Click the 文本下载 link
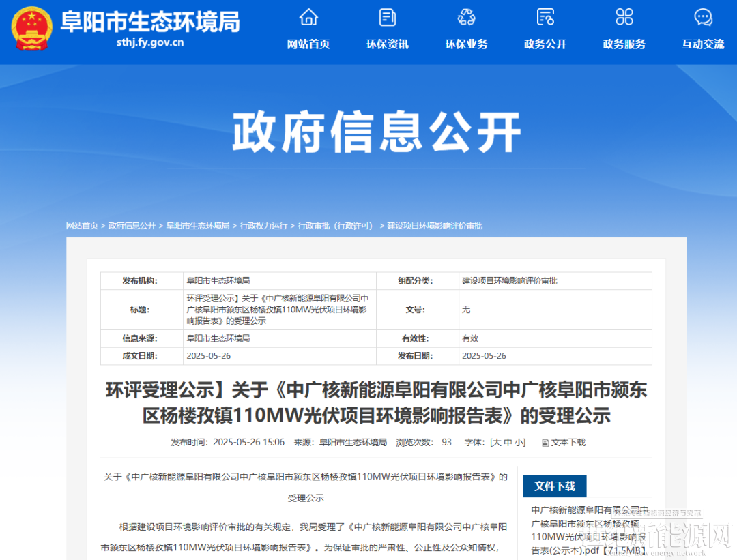The width and height of the screenshot is (737, 560). [x=568, y=443]
